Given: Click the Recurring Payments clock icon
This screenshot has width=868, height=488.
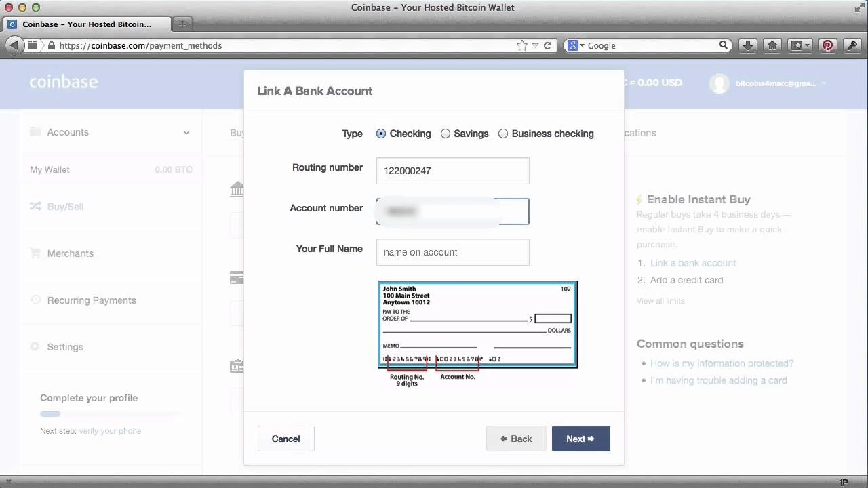Looking at the screenshot, I should (35, 300).
